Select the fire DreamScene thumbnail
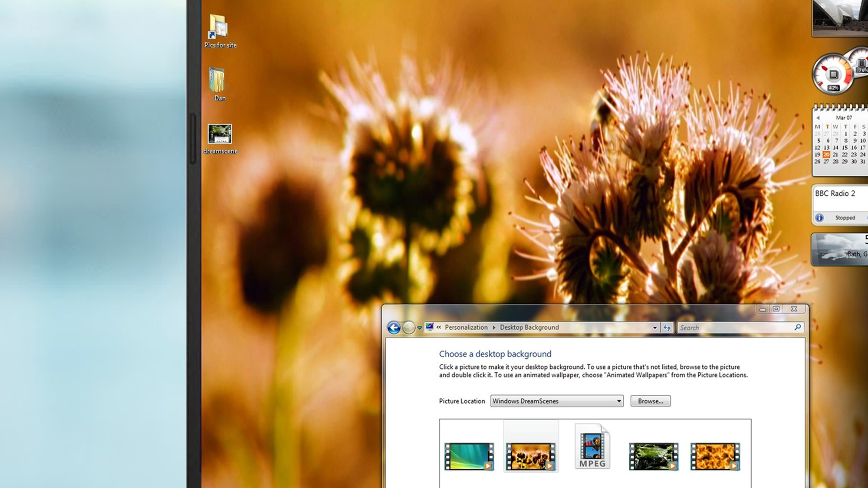 pyautogui.click(x=715, y=456)
